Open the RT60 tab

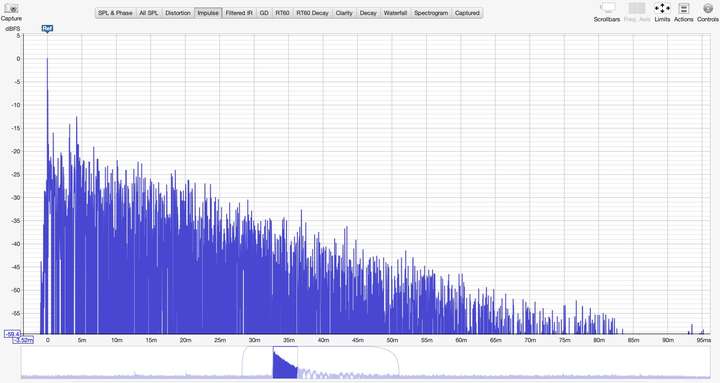[282, 13]
